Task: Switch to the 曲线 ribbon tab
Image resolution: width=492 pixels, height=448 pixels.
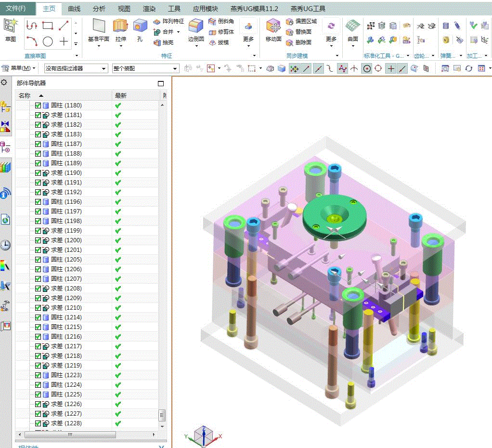Action: click(x=74, y=9)
